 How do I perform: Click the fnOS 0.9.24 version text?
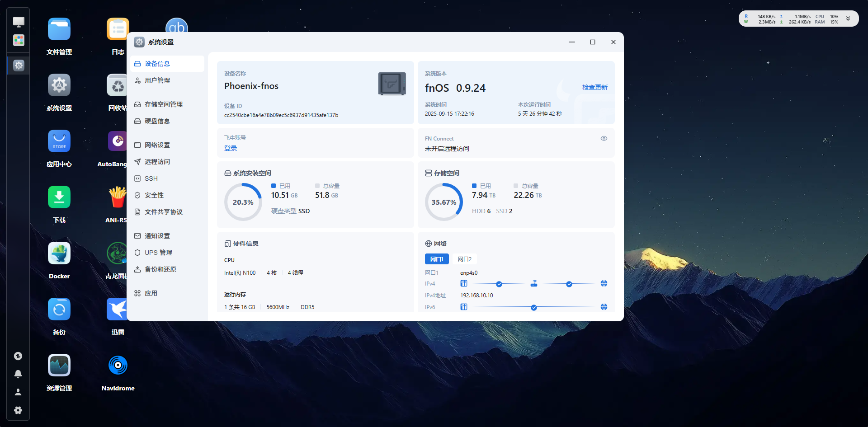click(x=455, y=88)
